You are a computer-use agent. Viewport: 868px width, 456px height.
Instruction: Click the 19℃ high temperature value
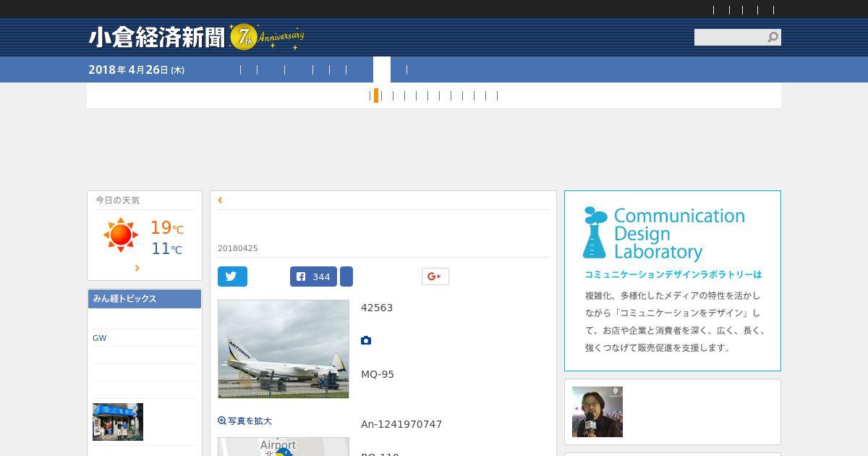tap(166, 228)
